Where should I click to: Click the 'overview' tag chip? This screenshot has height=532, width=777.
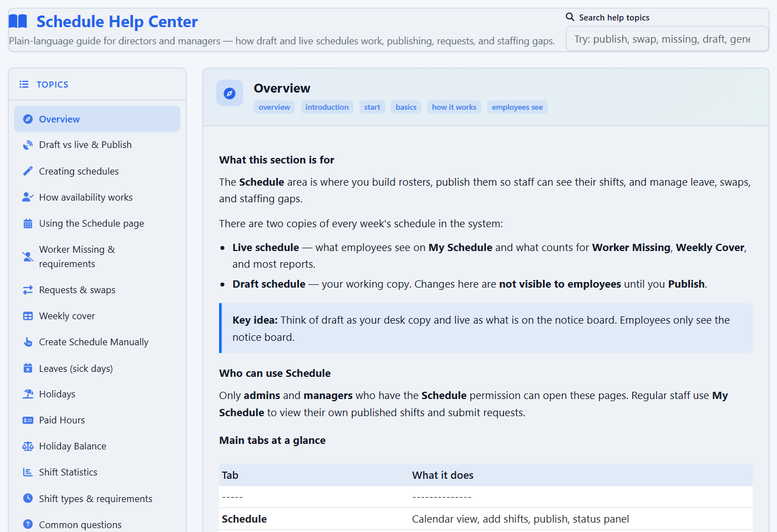(275, 107)
